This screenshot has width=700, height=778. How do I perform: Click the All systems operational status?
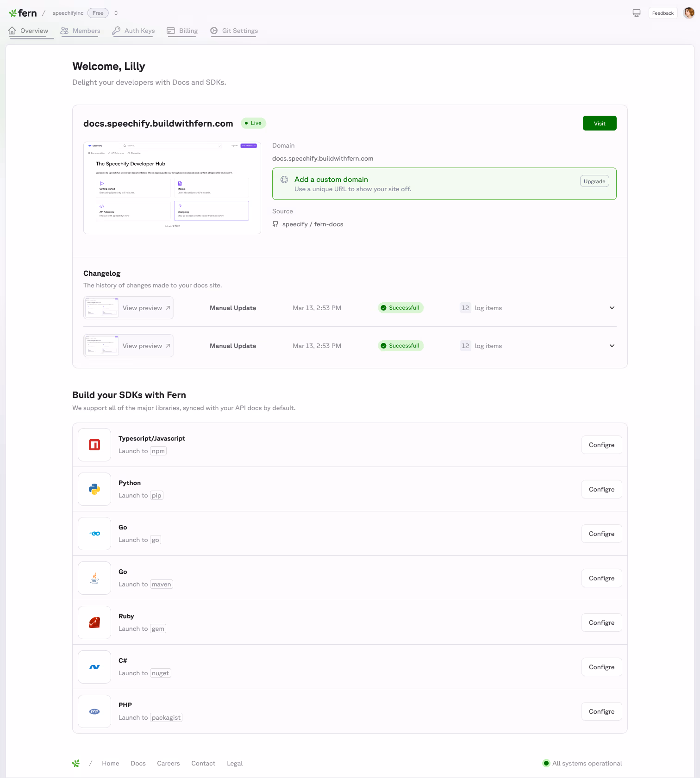point(582,763)
